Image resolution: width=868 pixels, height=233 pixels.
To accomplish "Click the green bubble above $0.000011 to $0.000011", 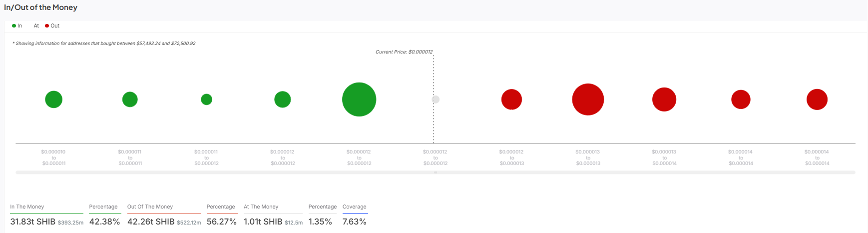I will pos(130,99).
